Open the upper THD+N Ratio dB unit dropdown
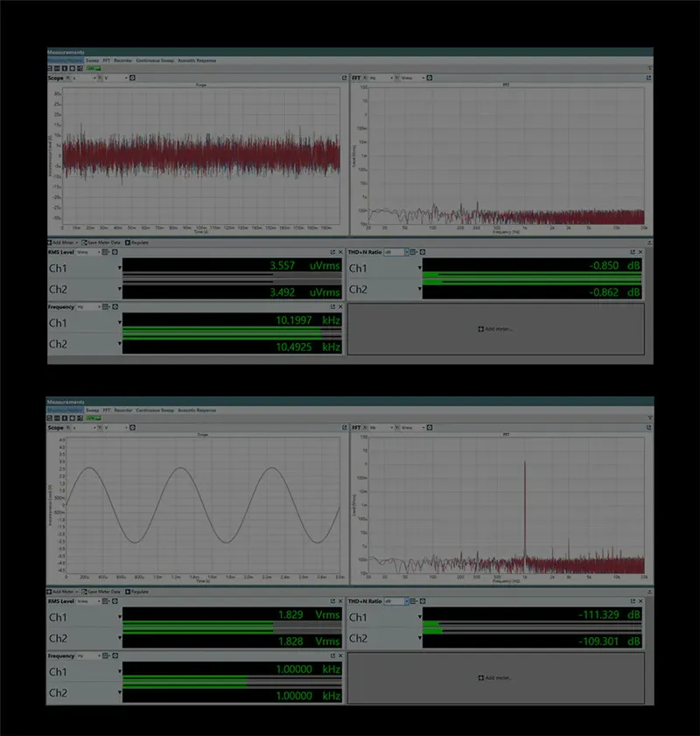This screenshot has width=700, height=736. [x=396, y=253]
